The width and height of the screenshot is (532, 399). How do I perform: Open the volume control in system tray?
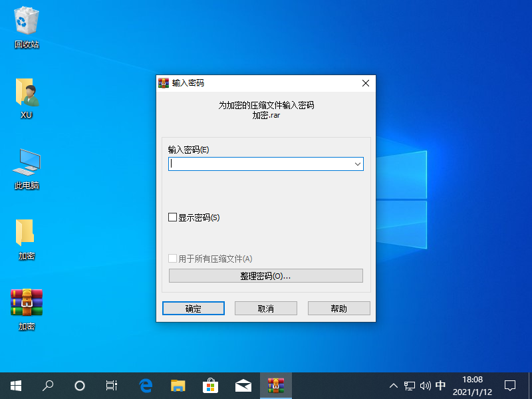pos(426,385)
